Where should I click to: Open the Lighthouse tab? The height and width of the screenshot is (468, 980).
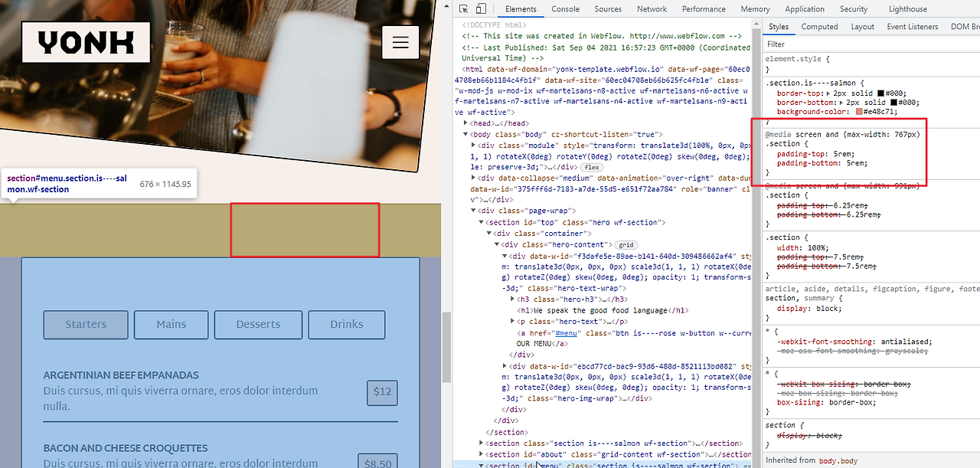[x=907, y=9]
